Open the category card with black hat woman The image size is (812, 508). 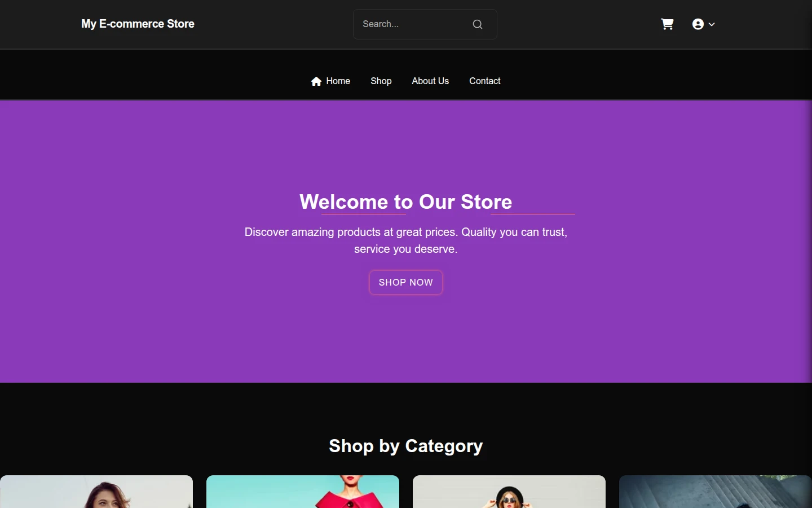(x=509, y=492)
